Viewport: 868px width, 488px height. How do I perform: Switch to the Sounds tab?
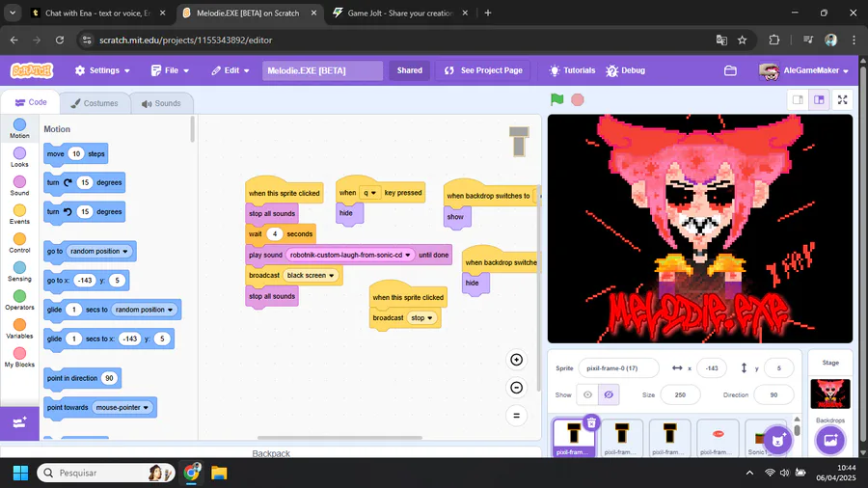click(x=161, y=103)
